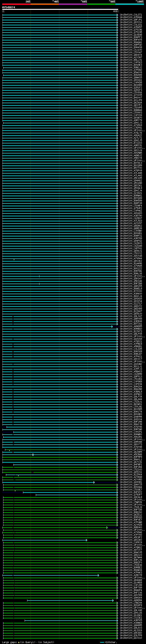Viewport: 146px width, 644px height.
Task: Click the yellow in-Query gap triangle legend
Action: tap(19, 642)
